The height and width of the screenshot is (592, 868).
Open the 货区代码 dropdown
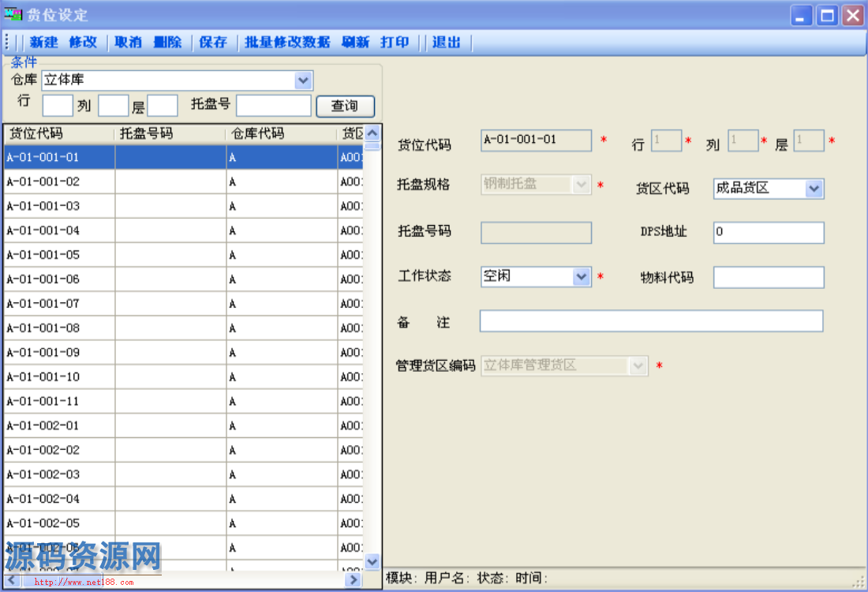(x=814, y=189)
